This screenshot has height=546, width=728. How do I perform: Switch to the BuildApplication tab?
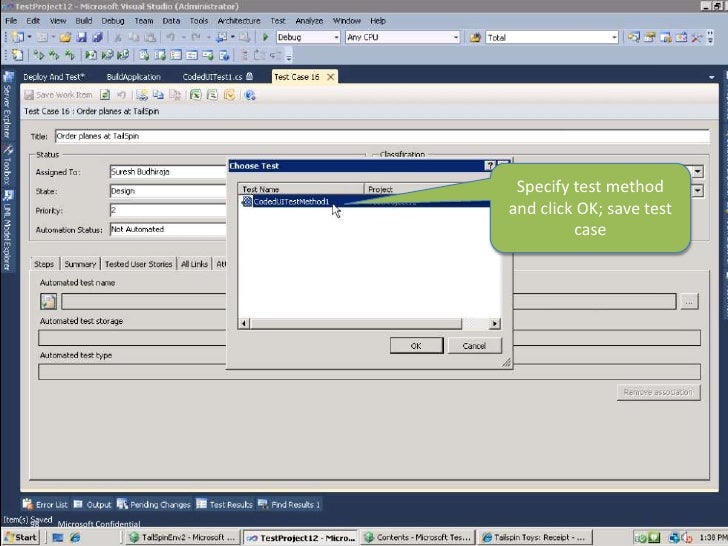click(134, 77)
